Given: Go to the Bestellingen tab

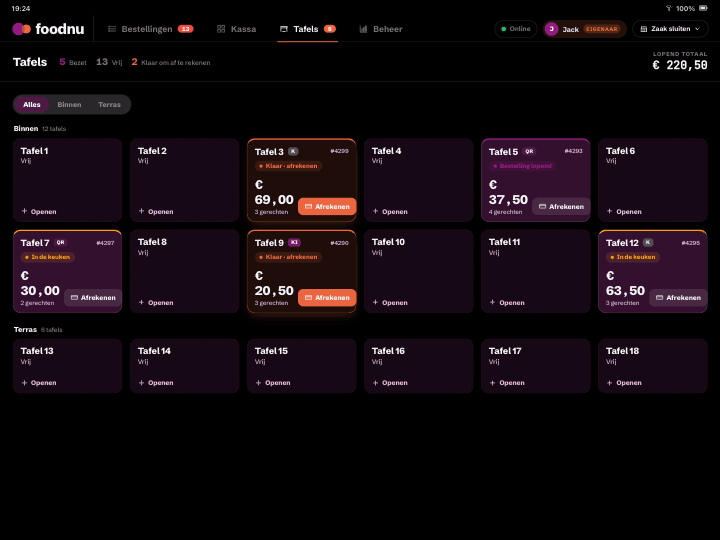Looking at the screenshot, I should click(x=151, y=29).
